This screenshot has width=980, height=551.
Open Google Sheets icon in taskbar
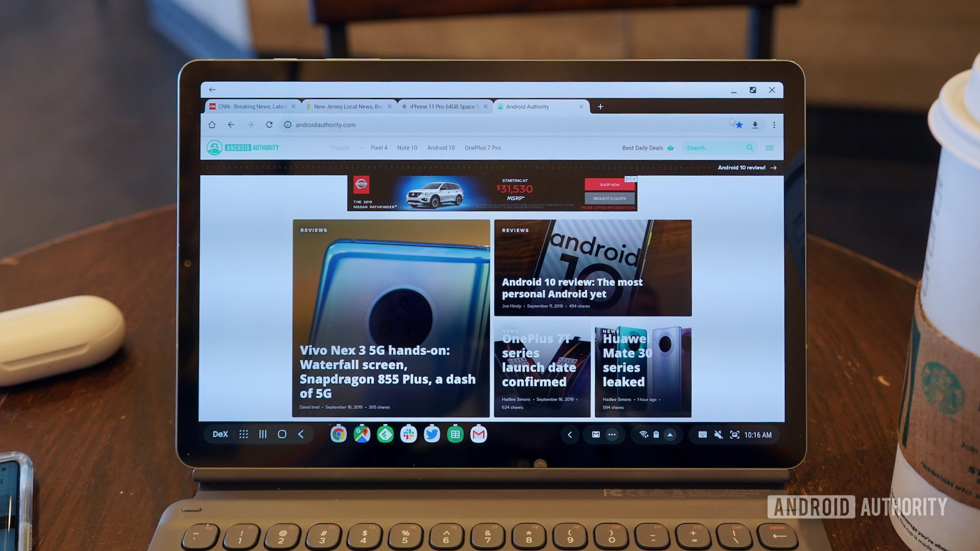(455, 435)
